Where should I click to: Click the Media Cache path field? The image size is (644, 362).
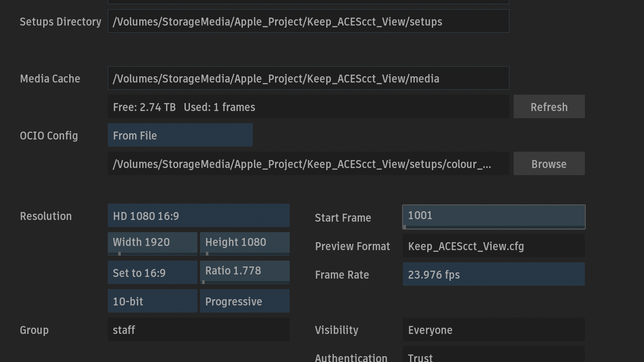tap(308, 78)
